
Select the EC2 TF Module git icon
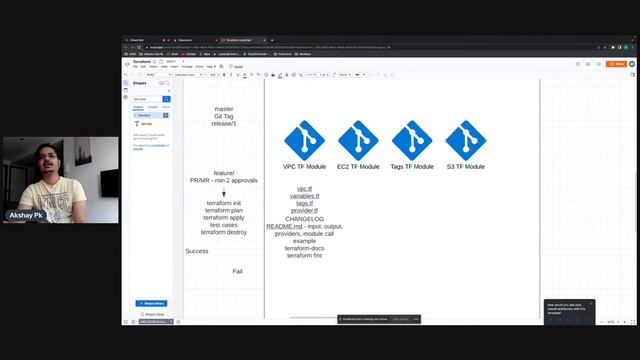click(x=358, y=140)
